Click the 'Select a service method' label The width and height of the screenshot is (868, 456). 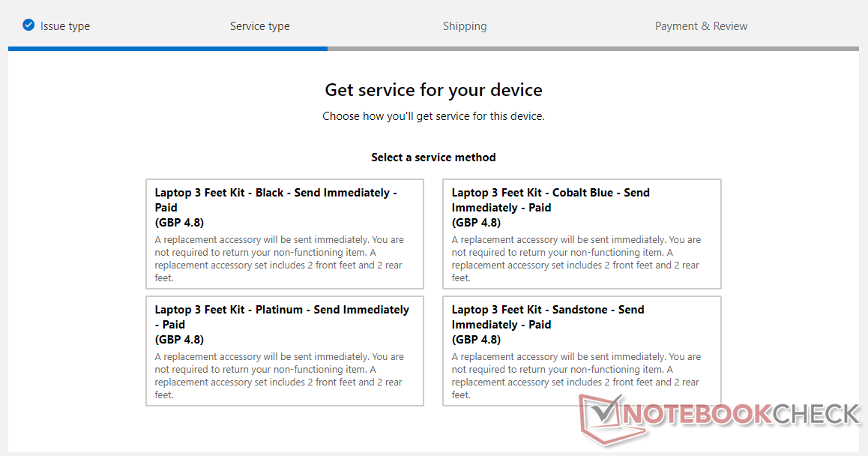[433, 157]
